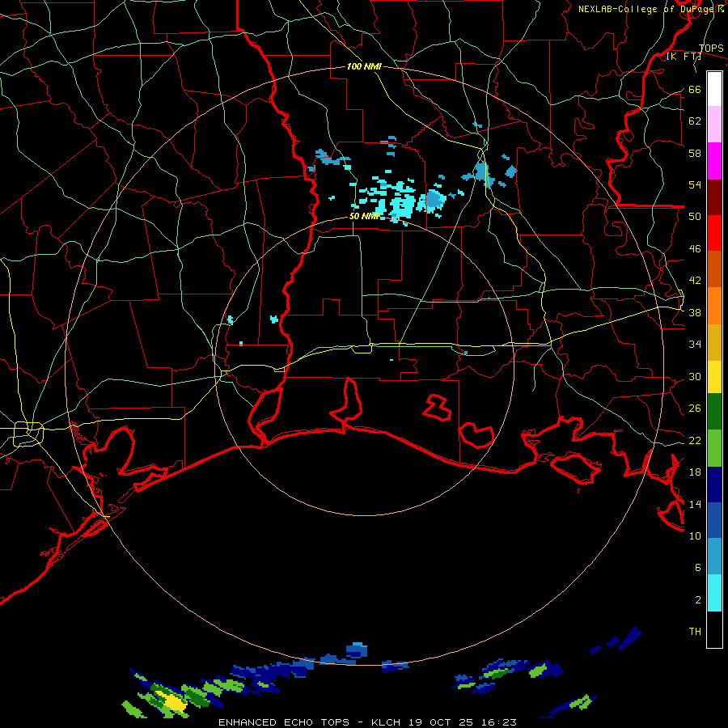The width and height of the screenshot is (728, 728).
Task: Click the "16:23" timestamp
Action: coord(500,722)
